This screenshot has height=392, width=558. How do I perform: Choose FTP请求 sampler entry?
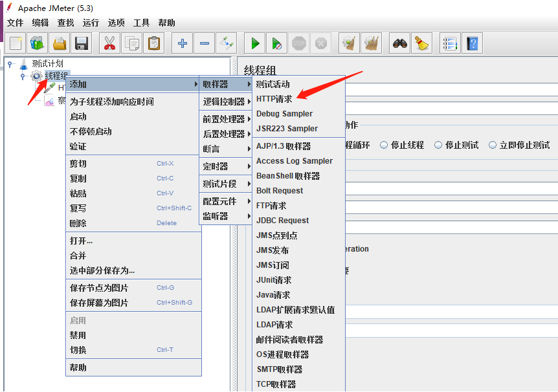click(x=298, y=206)
